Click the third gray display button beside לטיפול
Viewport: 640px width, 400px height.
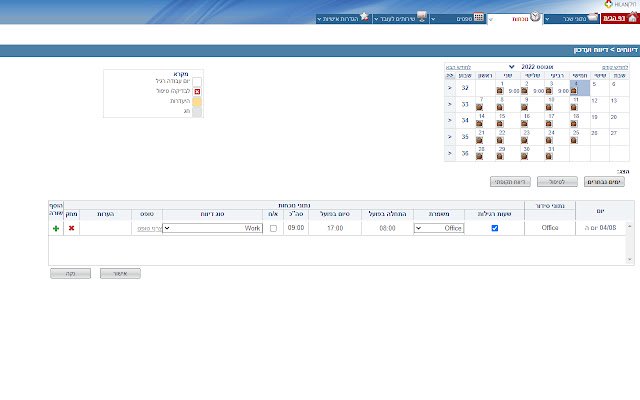tap(510, 182)
